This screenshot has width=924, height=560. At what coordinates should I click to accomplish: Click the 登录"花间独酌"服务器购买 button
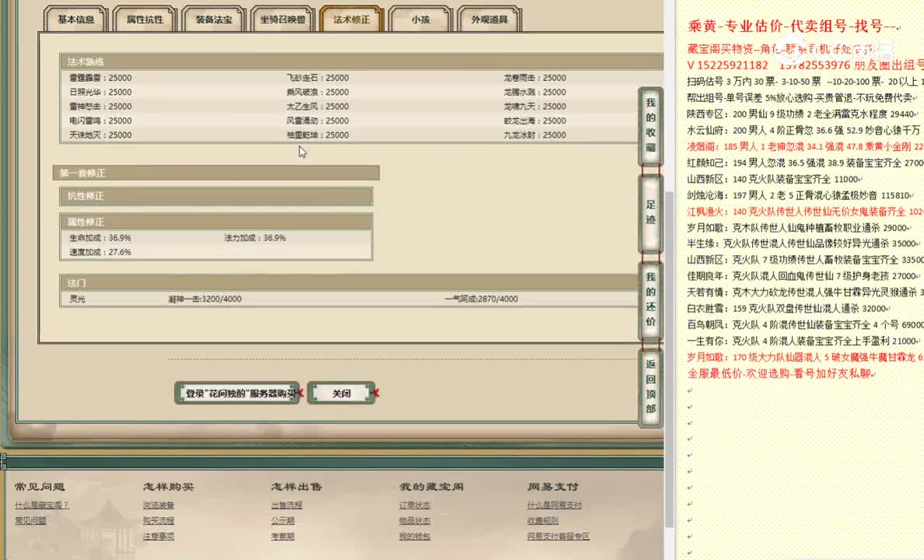pos(237,394)
